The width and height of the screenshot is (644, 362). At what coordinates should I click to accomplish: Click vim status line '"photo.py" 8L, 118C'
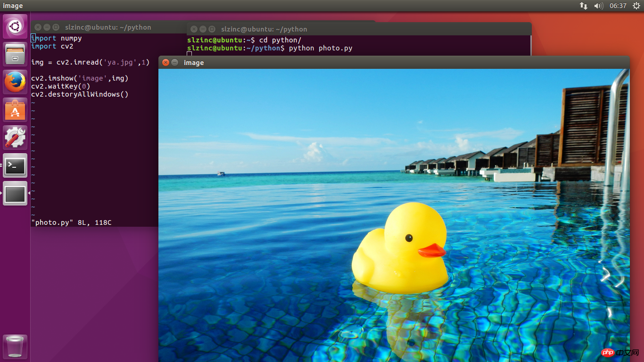coord(71,222)
